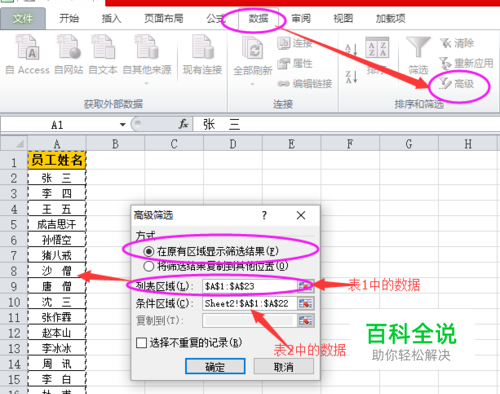Click cell containing 赵本山
The width and height of the screenshot is (500, 394).
click(x=57, y=333)
